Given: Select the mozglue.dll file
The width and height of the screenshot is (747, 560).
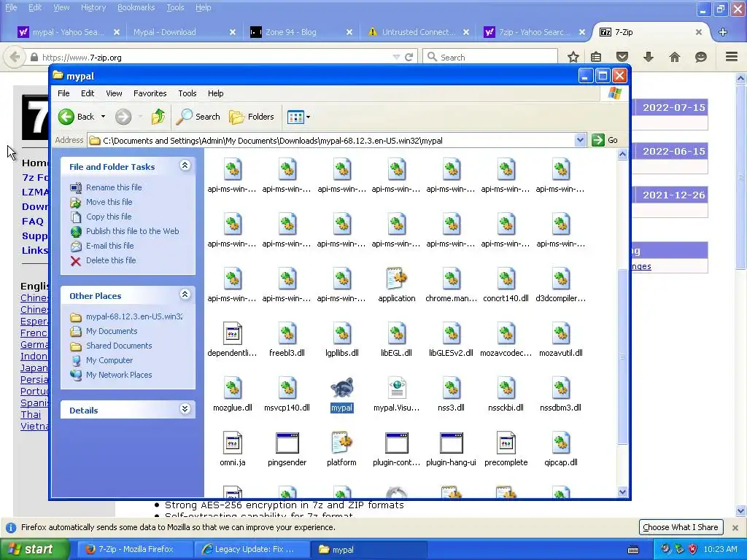Looking at the screenshot, I should click(233, 393).
